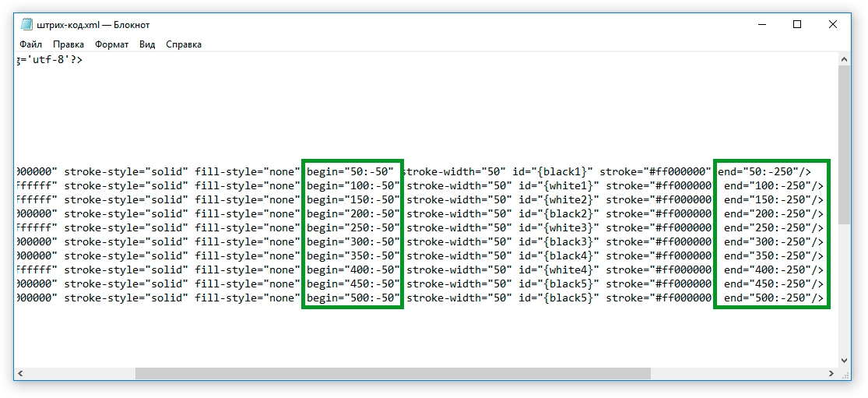The width and height of the screenshot is (868, 398).
Task: Click the text begin="150:-50"
Action: [353, 200]
